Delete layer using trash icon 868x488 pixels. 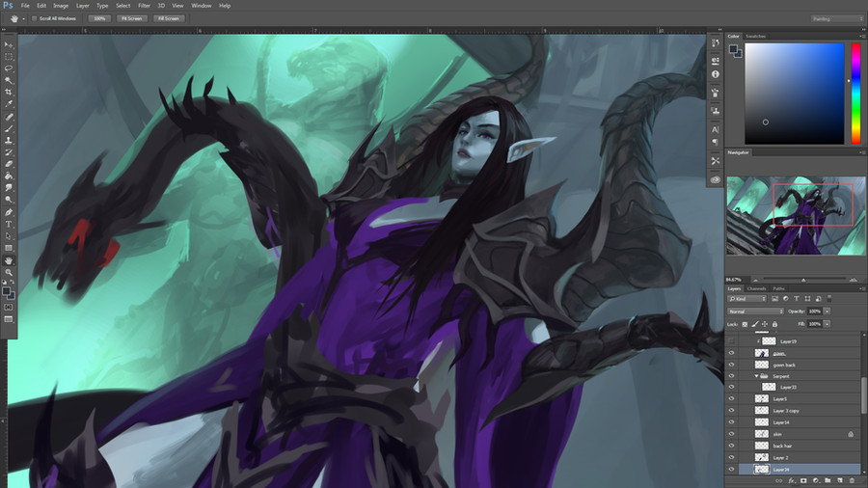tap(852, 481)
